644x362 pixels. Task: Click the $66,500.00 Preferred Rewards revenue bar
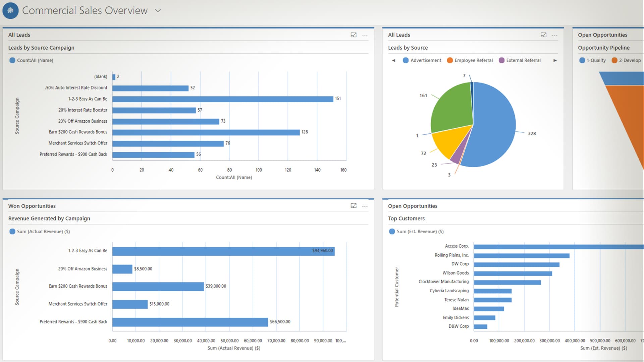[x=190, y=322]
